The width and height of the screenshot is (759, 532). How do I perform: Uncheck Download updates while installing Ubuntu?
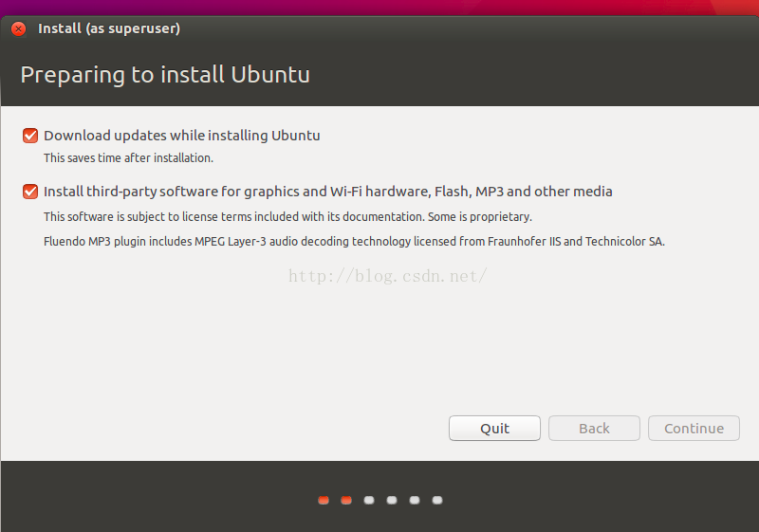coord(30,136)
